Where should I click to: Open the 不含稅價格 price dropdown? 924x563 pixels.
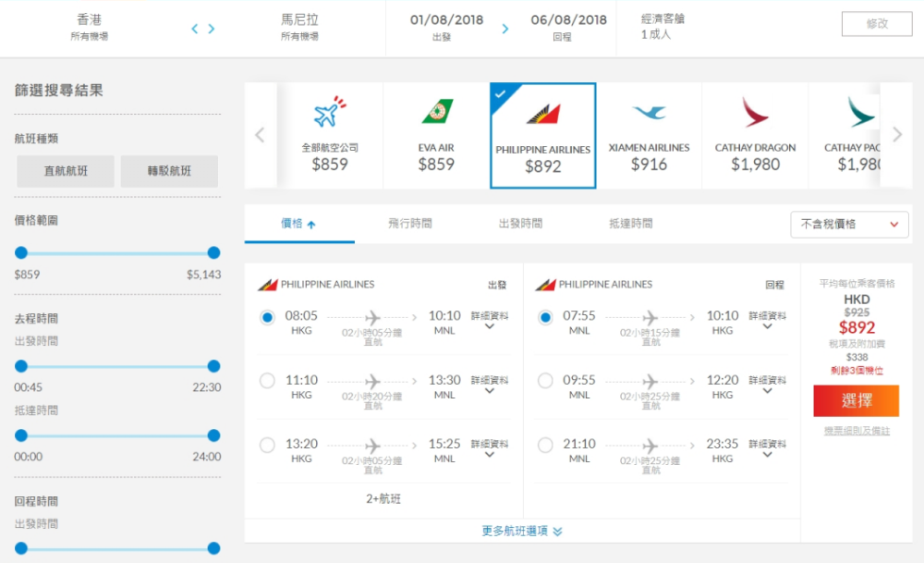[x=849, y=224]
